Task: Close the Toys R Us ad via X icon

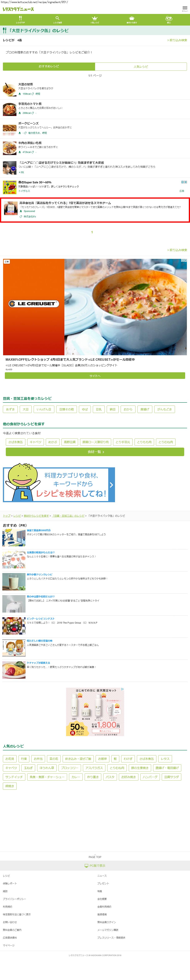Action: click(x=186, y=182)
